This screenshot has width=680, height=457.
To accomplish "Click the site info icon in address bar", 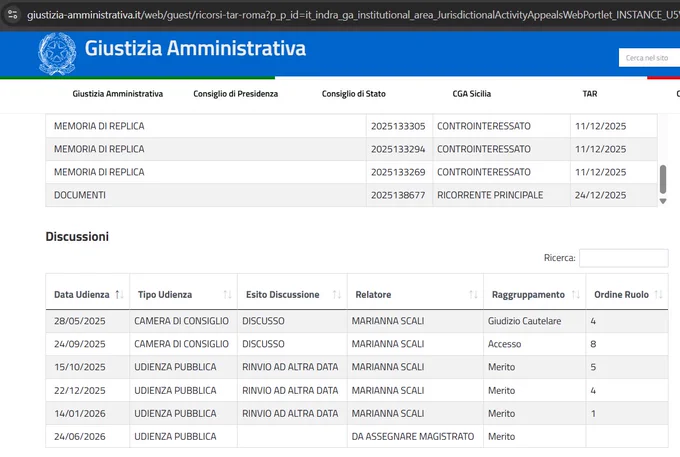I will pyautogui.click(x=12, y=15).
